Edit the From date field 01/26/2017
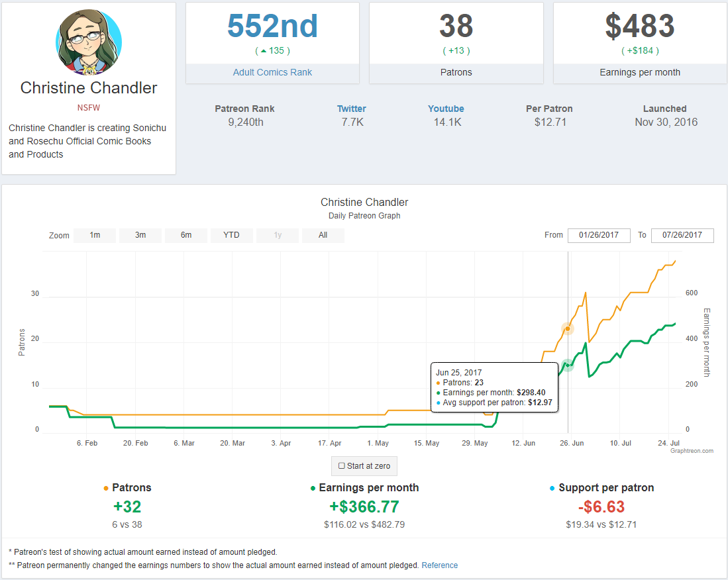The width and height of the screenshot is (728, 580). coord(599,235)
